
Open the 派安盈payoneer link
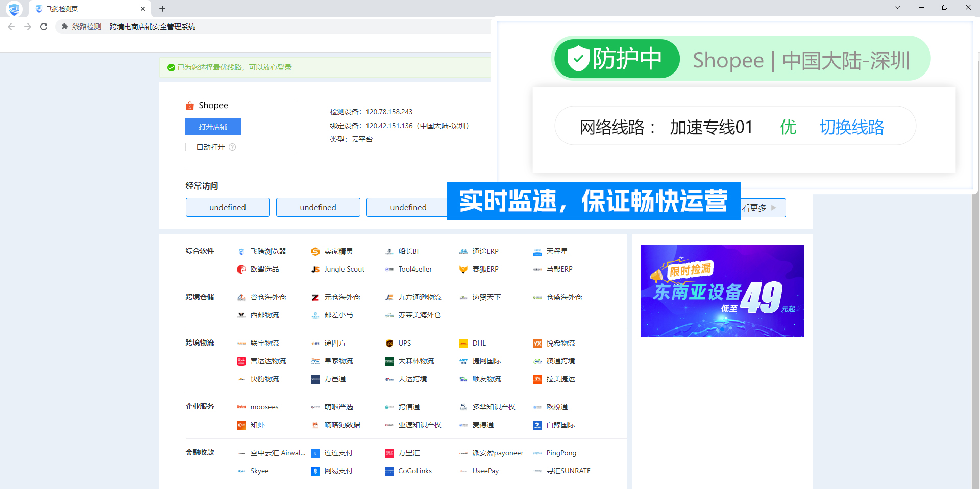tap(498, 453)
